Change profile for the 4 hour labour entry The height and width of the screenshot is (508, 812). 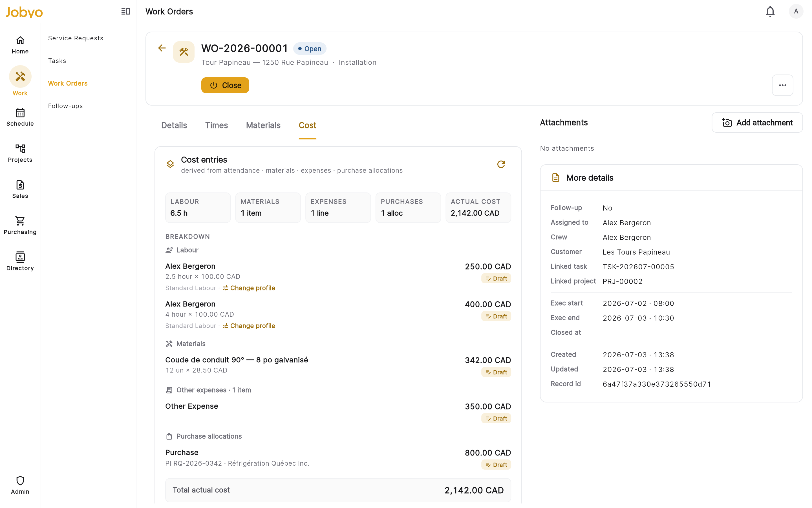point(249,326)
